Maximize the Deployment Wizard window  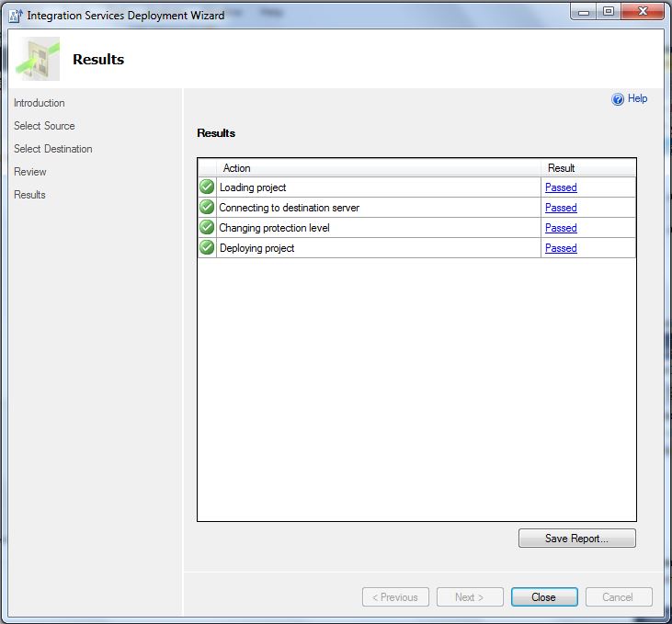pyautogui.click(x=609, y=12)
